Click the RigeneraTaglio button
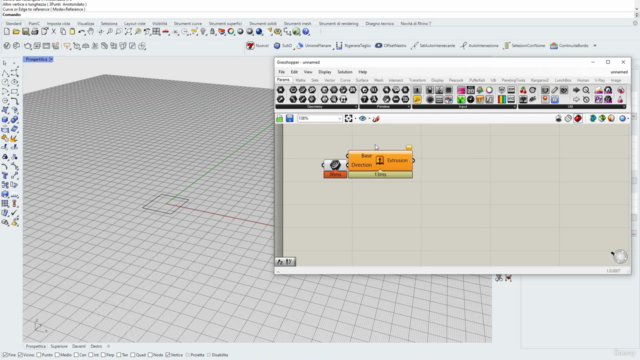 coord(353,46)
